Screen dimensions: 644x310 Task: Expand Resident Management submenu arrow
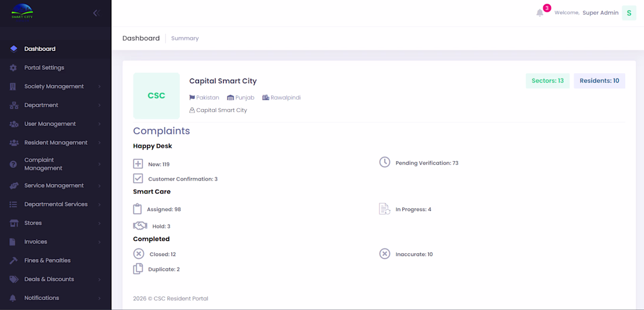point(100,142)
